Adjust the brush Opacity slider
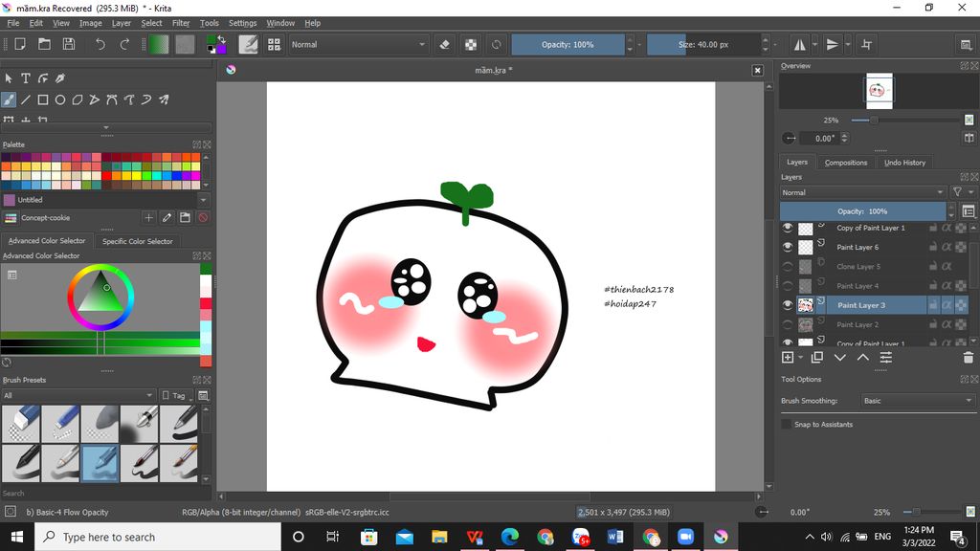Viewport: 980px width, 551px height. click(568, 44)
